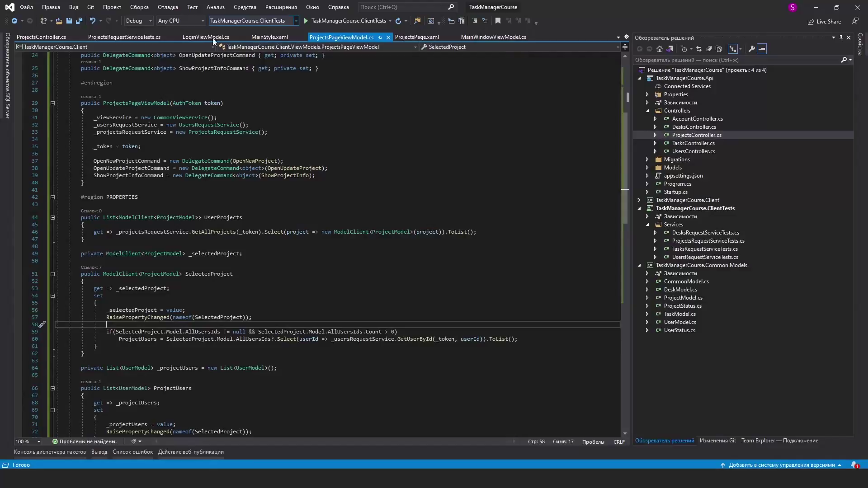The width and height of the screenshot is (868, 488).
Task: Click the comment-out selected lines icon
Action: [474, 21]
